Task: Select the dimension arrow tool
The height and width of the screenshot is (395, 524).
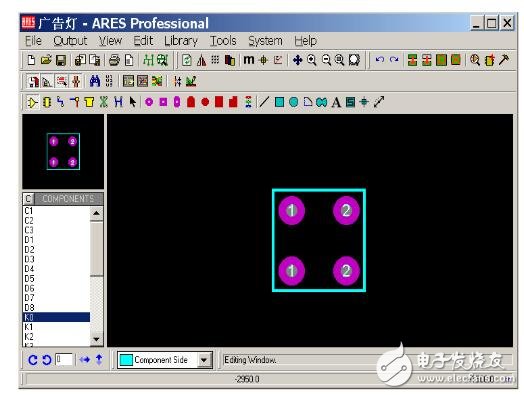Action: (379, 102)
